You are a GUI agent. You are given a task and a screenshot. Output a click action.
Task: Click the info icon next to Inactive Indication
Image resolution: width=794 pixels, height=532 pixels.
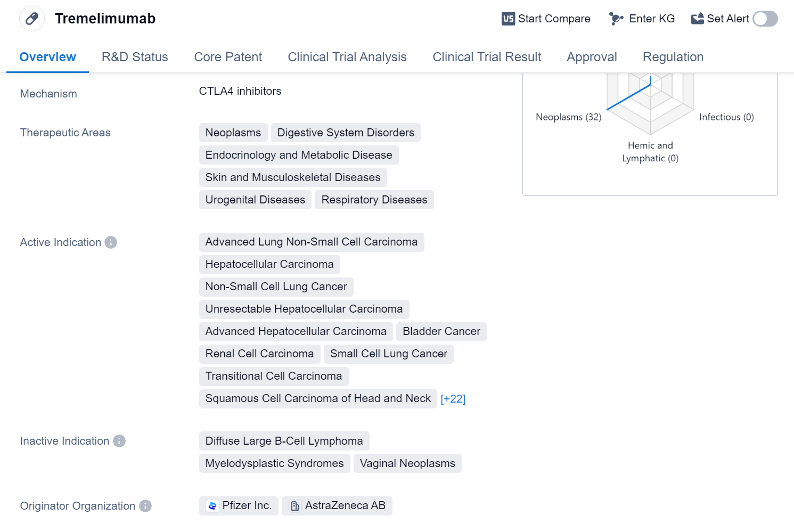pos(119,441)
